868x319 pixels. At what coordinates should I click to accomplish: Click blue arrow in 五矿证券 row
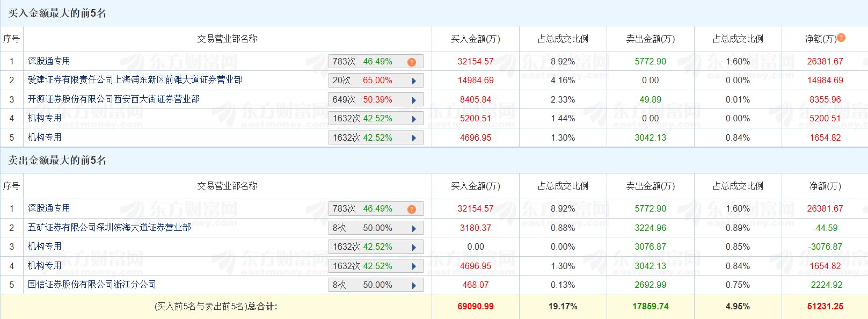414,229
